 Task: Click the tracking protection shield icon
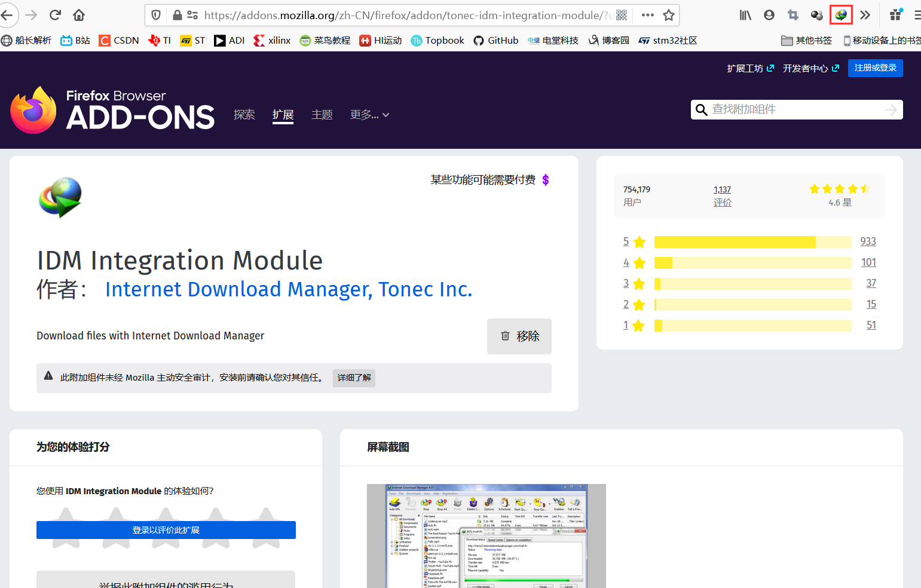point(156,15)
